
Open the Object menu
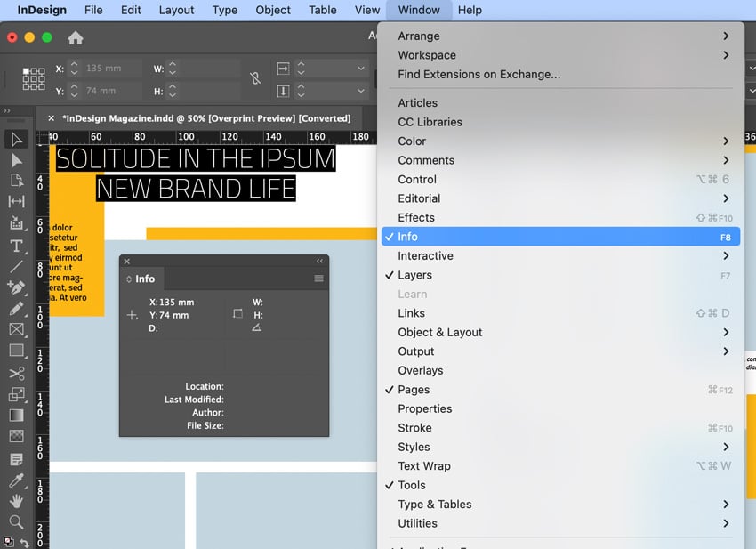[x=272, y=10]
